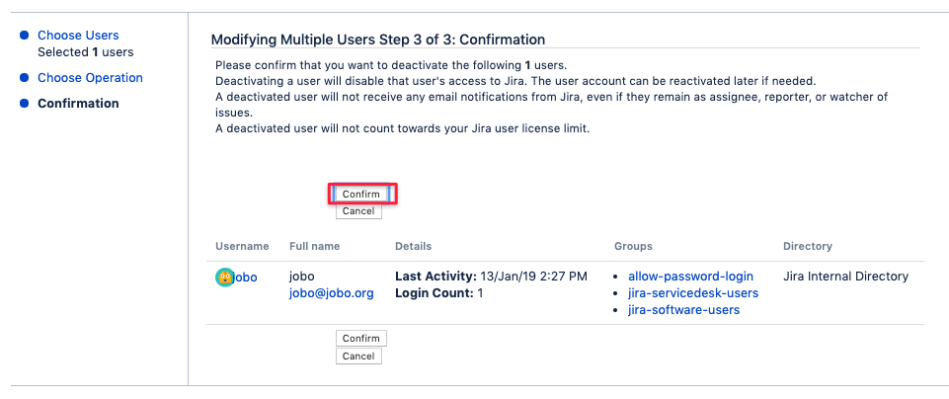Click the top Cancel button
949x399 pixels.
point(359,211)
